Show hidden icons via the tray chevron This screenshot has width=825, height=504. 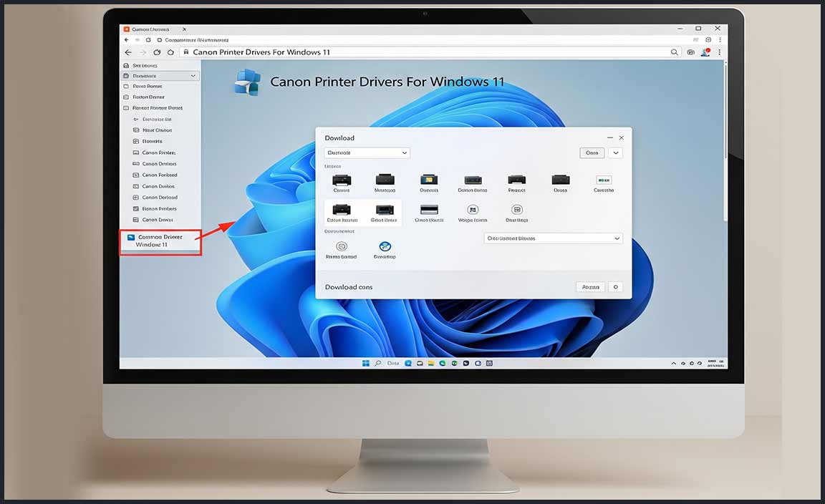[x=673, y=363]
